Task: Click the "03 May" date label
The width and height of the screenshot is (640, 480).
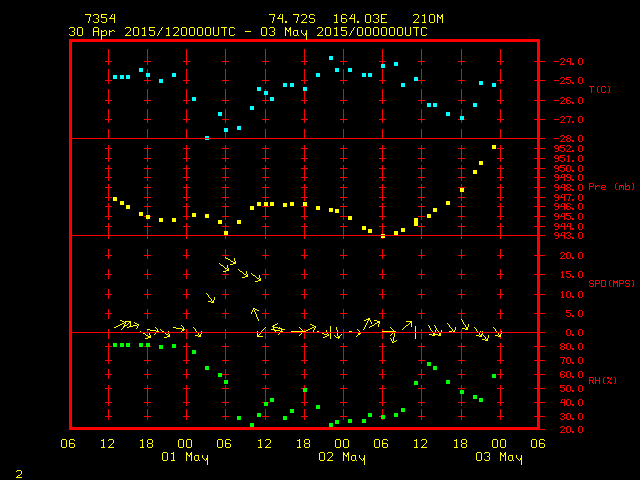Action: [499, 457]
